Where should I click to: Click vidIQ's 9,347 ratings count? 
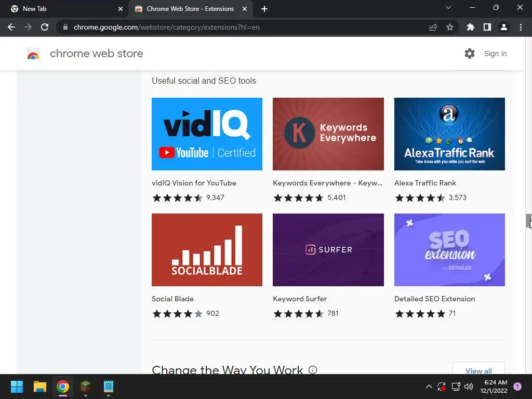(x=215, y=197)
